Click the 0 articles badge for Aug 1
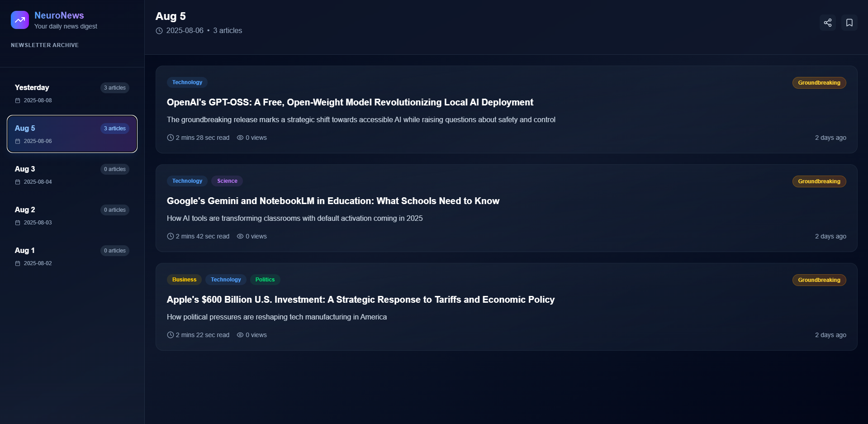 115,251
